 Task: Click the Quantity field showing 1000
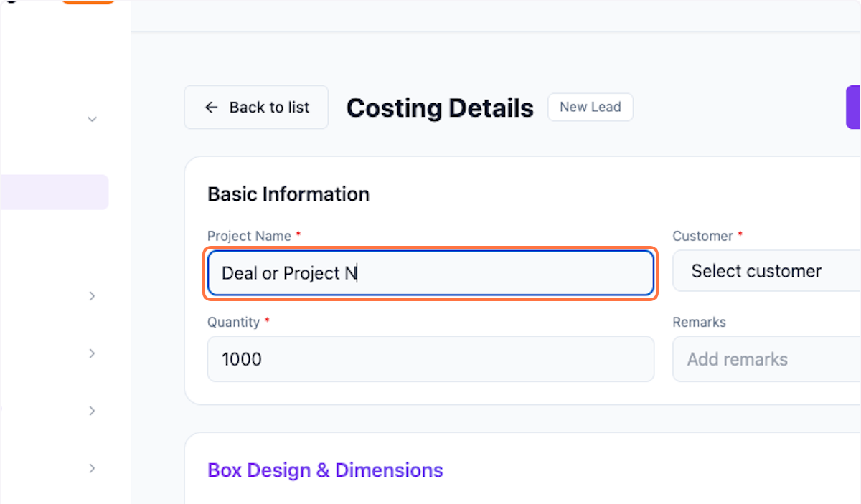tap(430, 359)
